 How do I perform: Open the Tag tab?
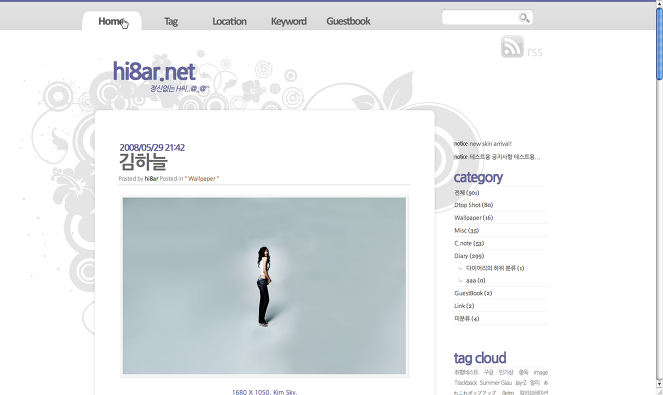[171, 21]
